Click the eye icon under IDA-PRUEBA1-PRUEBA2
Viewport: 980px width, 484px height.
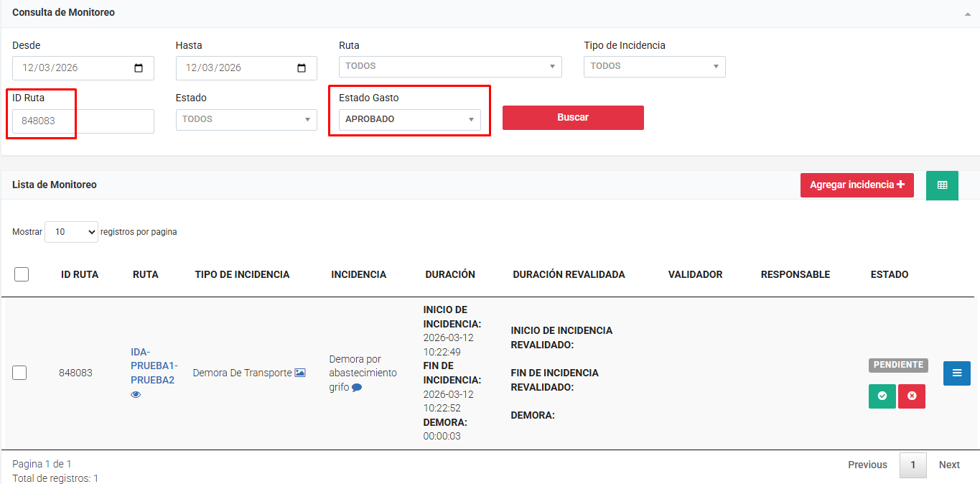point(136,394)
